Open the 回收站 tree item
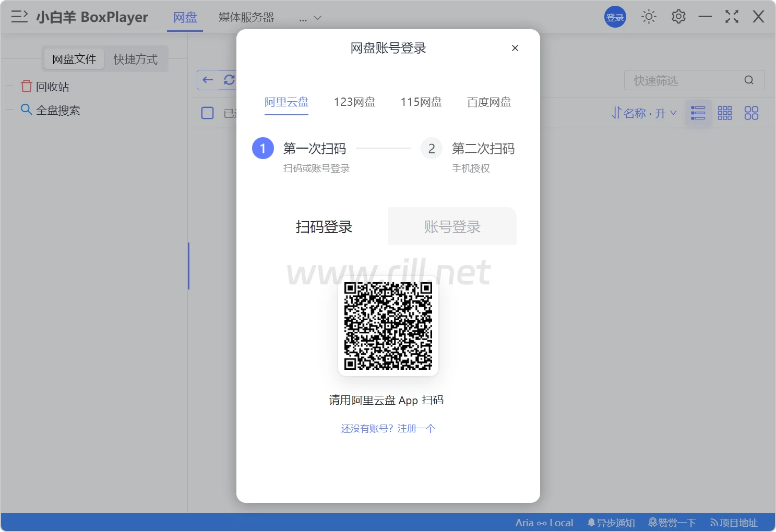Image resolution: width=776 pixels, height=532 pixels. click(52, 87)
